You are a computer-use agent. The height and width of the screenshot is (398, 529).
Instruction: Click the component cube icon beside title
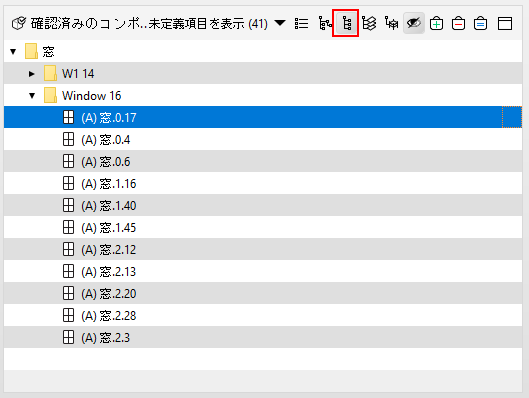[x=19, y=24]
